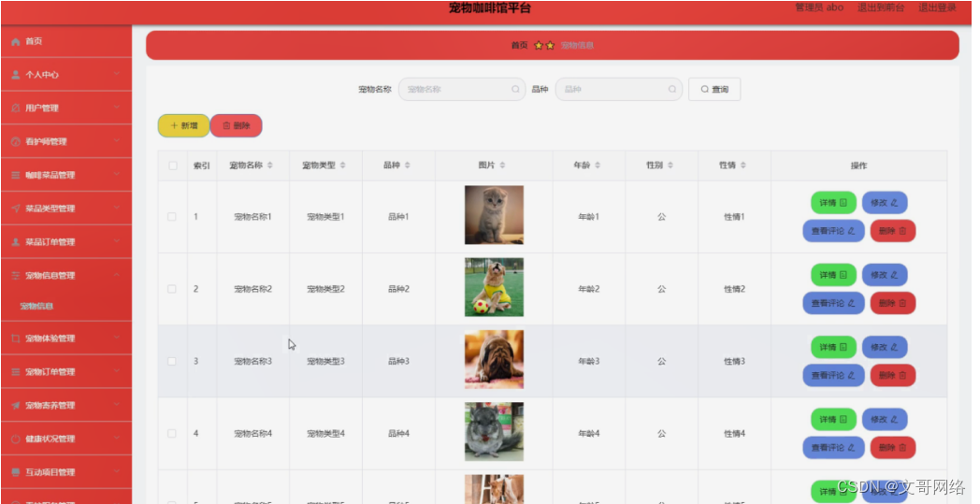Click the paper-plane icon beside 菜品类型管理
This screenshot has width=980, height=504.
pos(16,209)
